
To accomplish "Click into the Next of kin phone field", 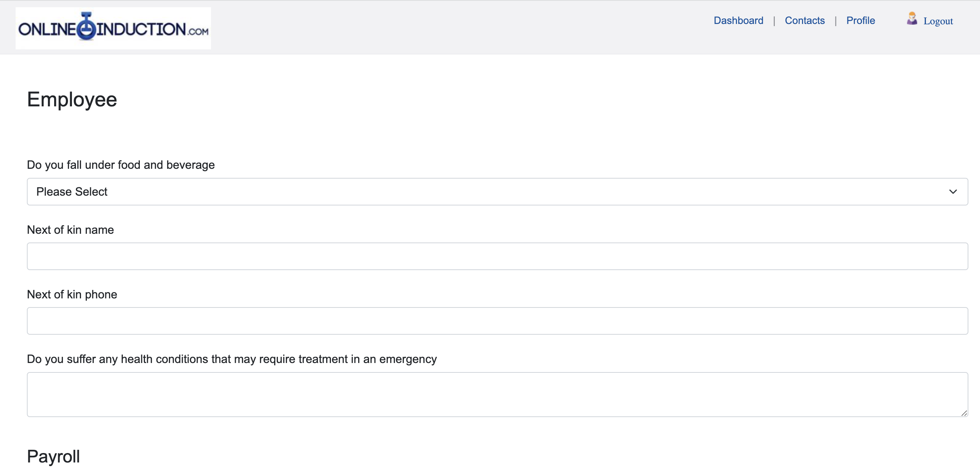I will click(497, 321).
